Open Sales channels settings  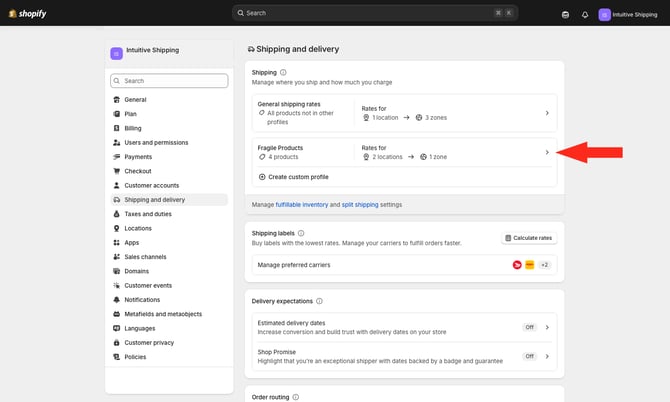[145, 257]
